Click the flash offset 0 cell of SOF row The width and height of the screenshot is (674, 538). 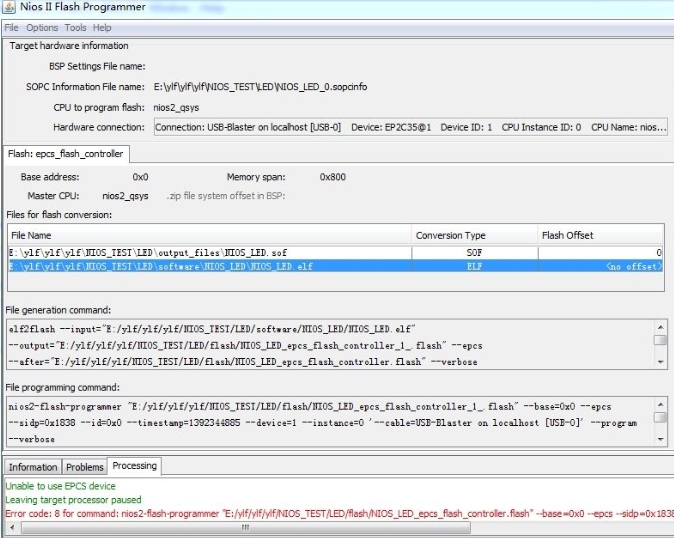point(600,253)
